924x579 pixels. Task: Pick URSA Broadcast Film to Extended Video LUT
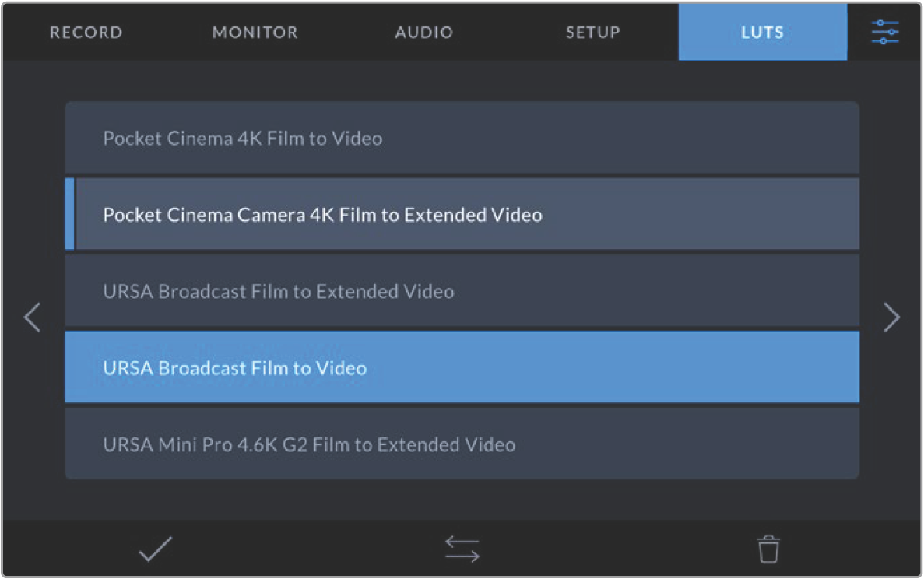pos(462,292)
